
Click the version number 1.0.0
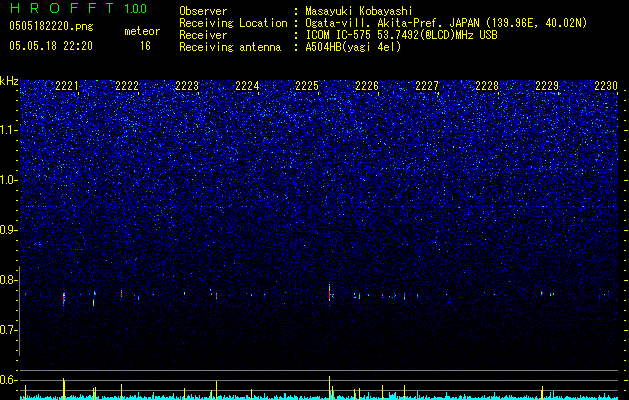tap(136, 9)
